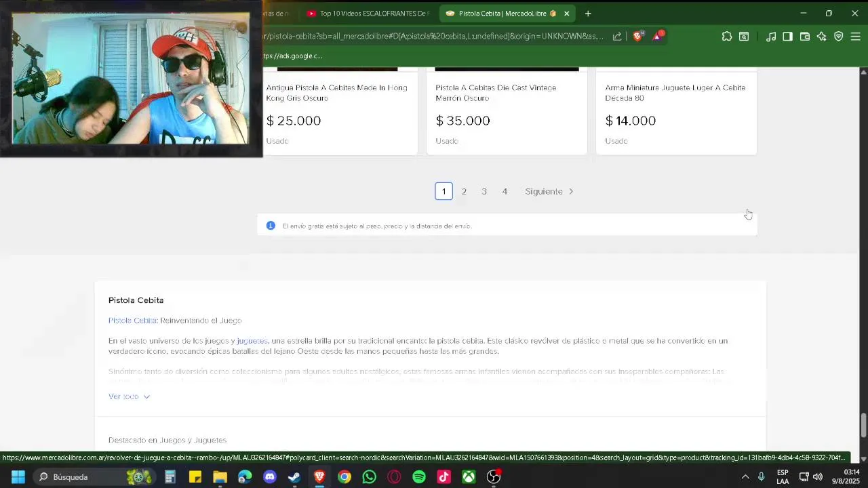868x488 pixels.
Task: Click the juguetes hyperlink in description
Action: 252,341
